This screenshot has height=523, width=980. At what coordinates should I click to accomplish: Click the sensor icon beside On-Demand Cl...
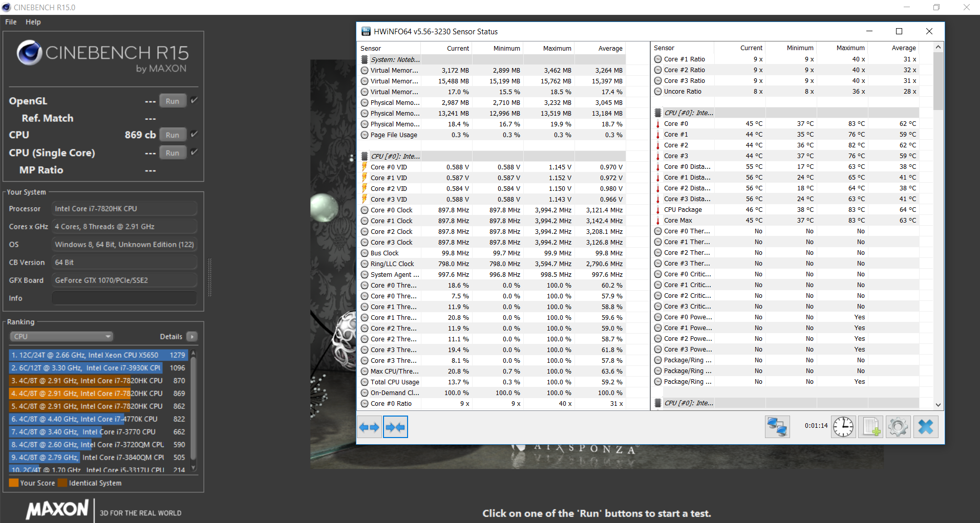click(x=365, y=393)
